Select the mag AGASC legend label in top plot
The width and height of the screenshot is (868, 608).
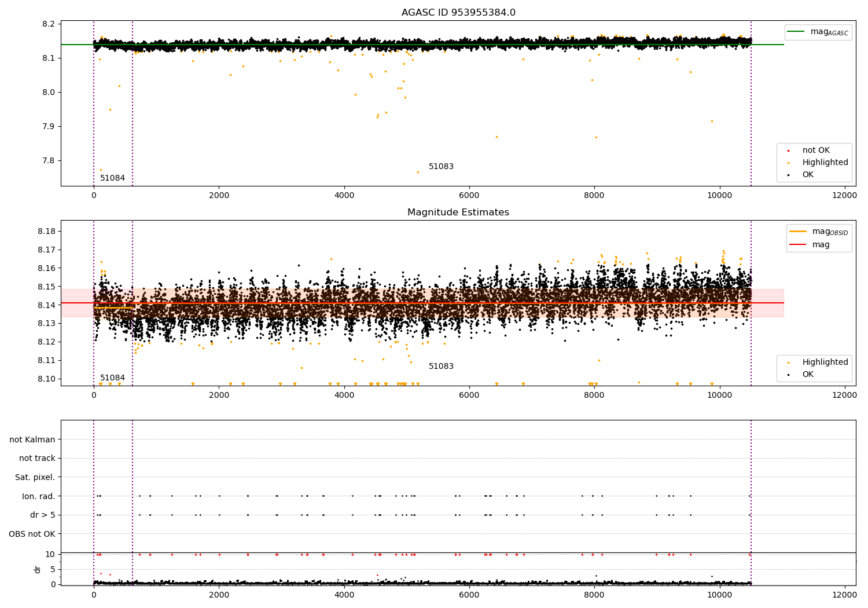[x=829, y=32]
